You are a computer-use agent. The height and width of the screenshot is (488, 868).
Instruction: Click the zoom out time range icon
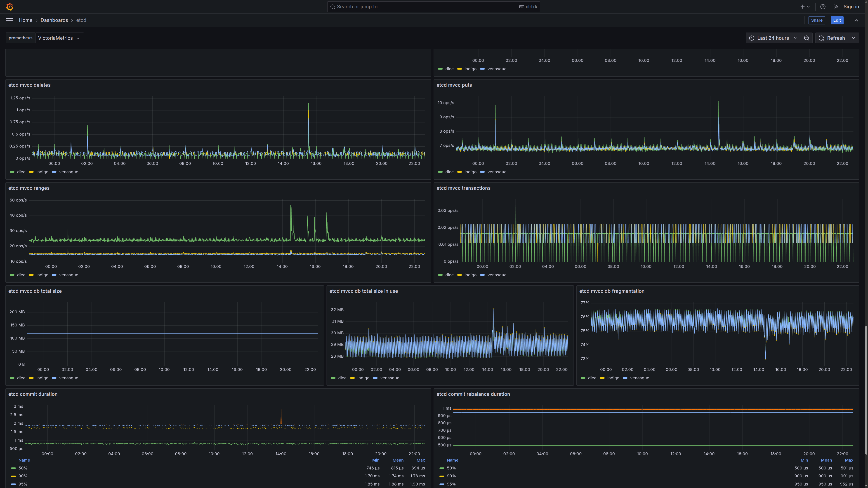[806, 38]
